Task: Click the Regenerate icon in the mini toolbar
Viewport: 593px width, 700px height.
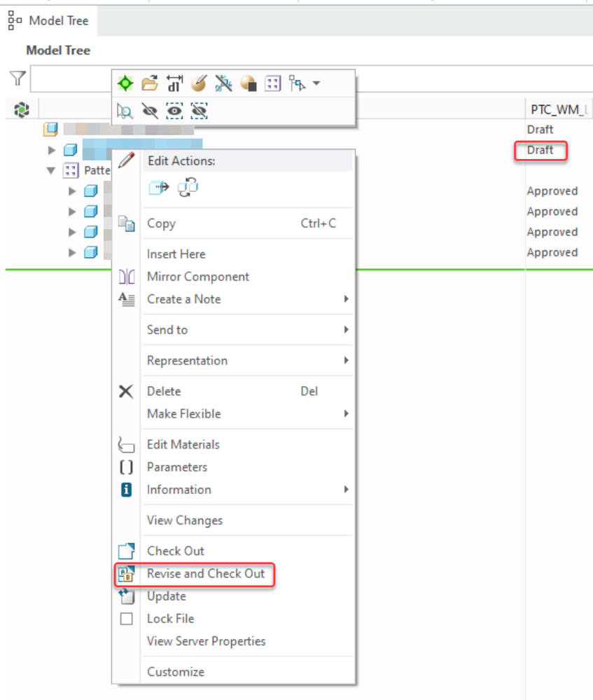Action: point(125,83)
